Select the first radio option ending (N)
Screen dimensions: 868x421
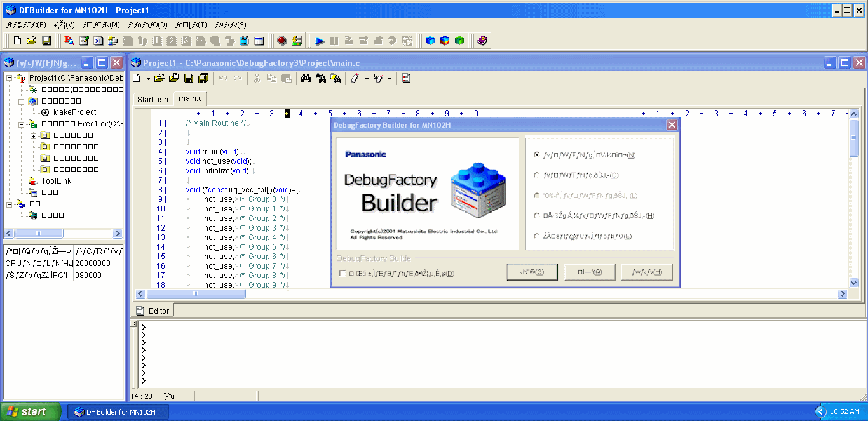coord(537,154)
